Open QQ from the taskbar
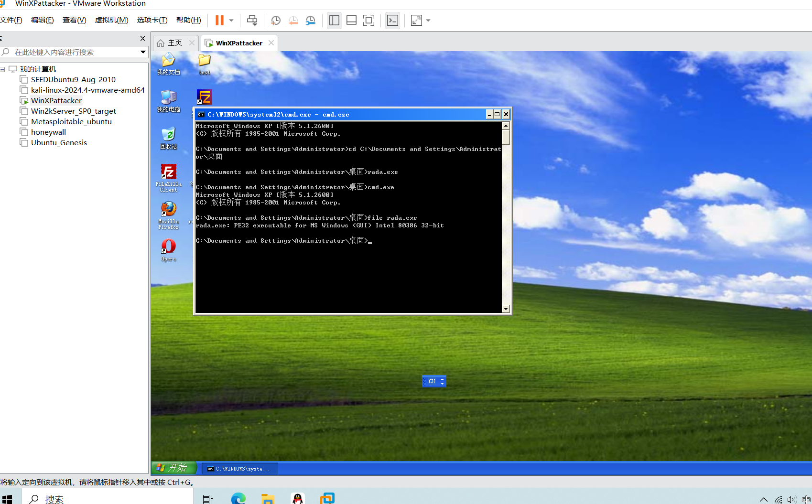The height and width of the screenshot is (504, 812). pyautogui.click(x=298, y=498)
